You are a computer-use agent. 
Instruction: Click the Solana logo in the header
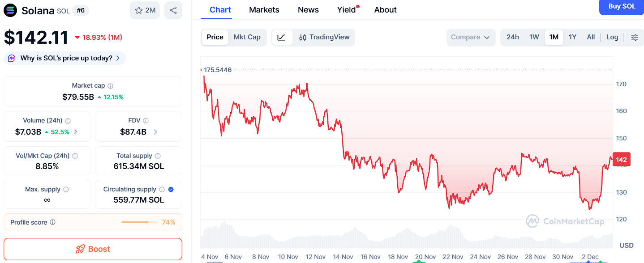click(9, 10)
